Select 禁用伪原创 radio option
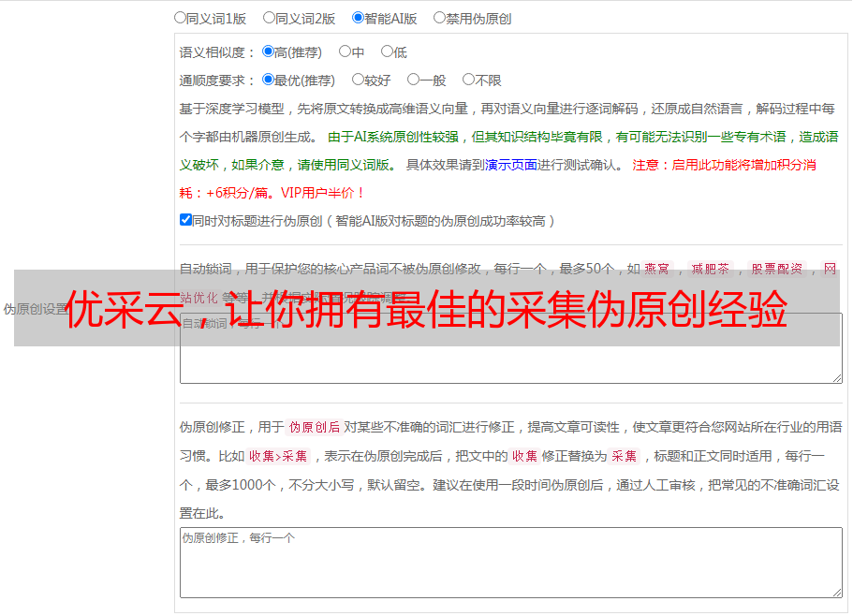853x616 pixels. pos(439,18)
